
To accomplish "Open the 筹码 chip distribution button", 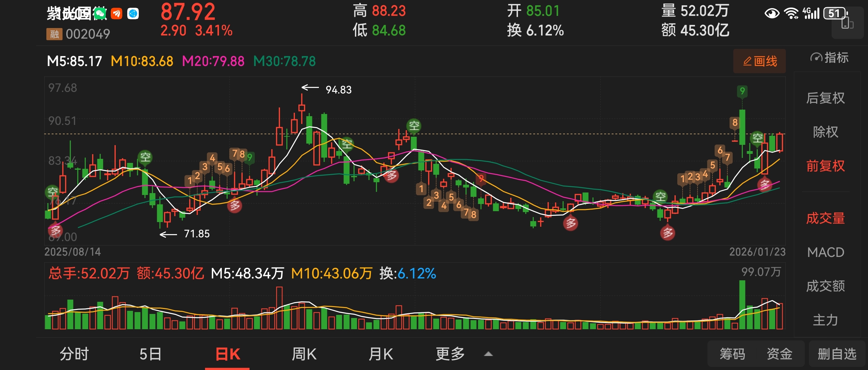I will 732,354.
